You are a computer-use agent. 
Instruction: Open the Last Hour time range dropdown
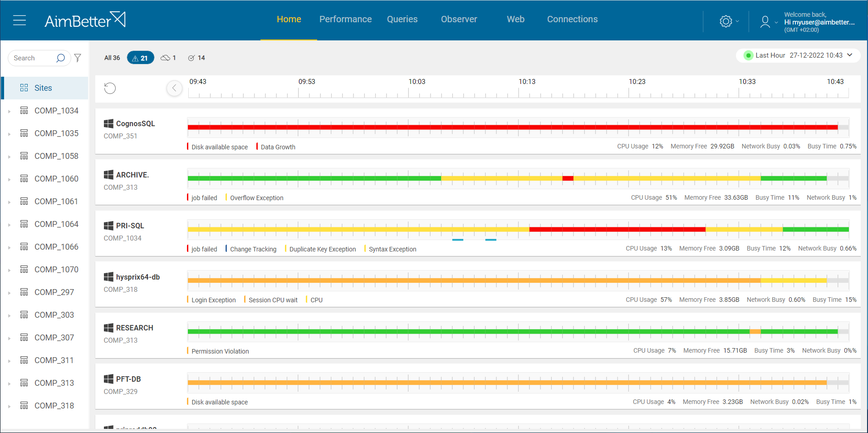798,55
